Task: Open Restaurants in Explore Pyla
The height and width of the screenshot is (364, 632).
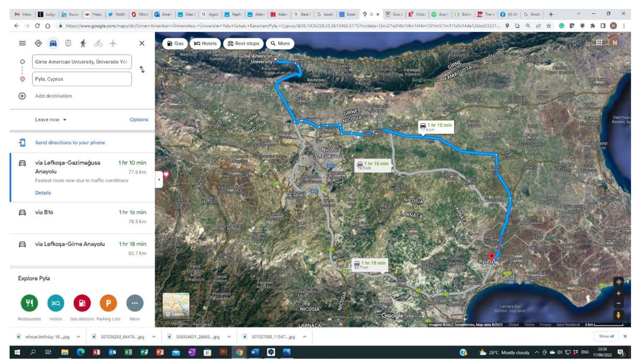Action: 29,303
